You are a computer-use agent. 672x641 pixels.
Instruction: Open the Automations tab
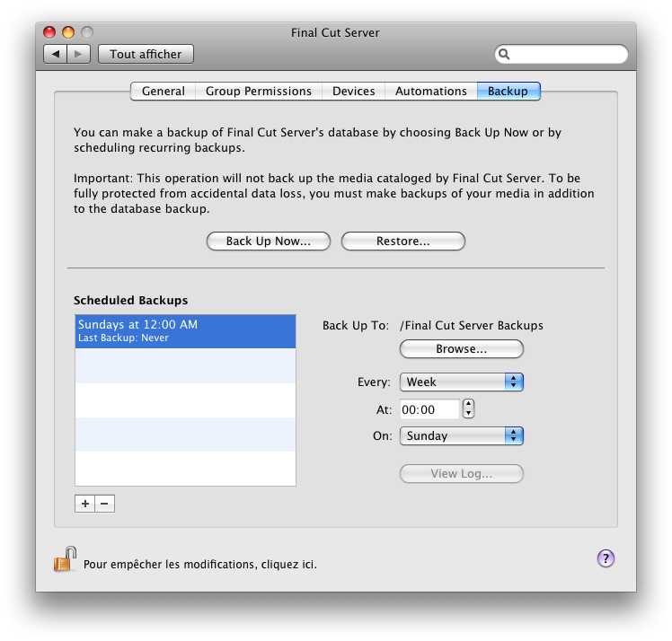tap(430, 92)
